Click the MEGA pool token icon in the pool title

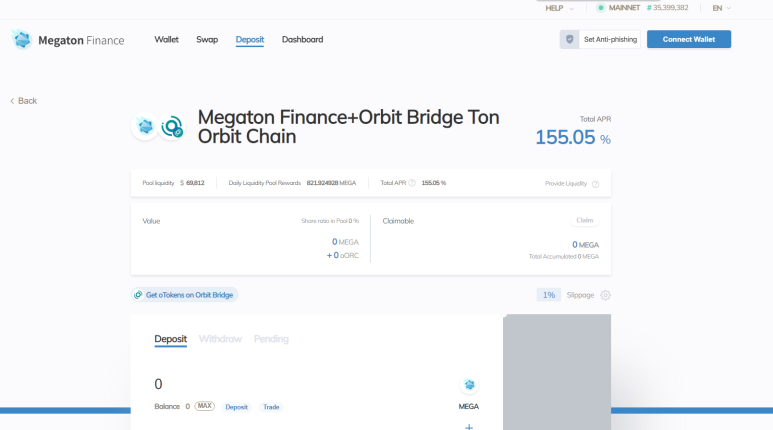coord(145,127)
